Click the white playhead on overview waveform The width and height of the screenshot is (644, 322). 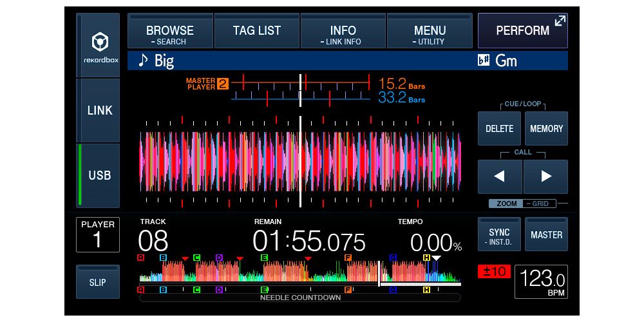pos(379,274)
